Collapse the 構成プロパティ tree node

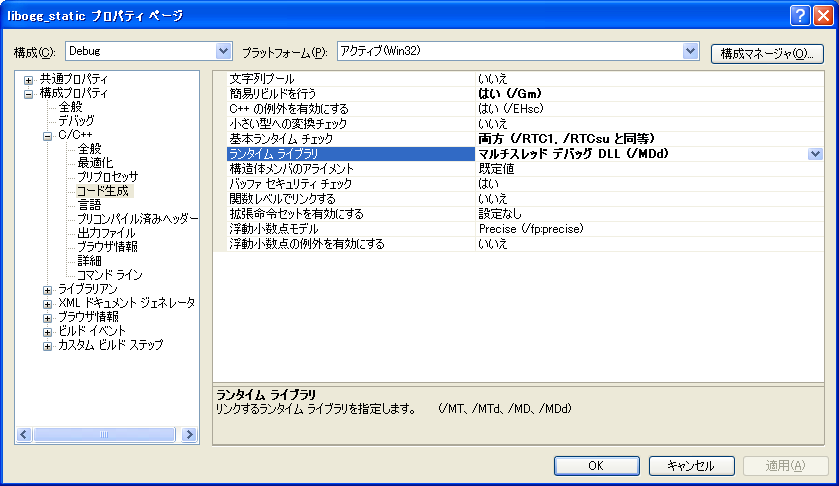(29, 93)
